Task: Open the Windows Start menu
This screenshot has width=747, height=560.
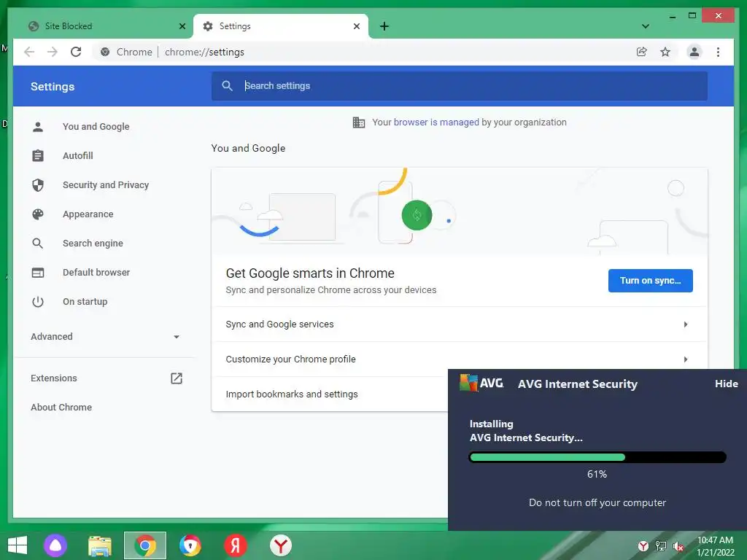Action: coord(18,545)
